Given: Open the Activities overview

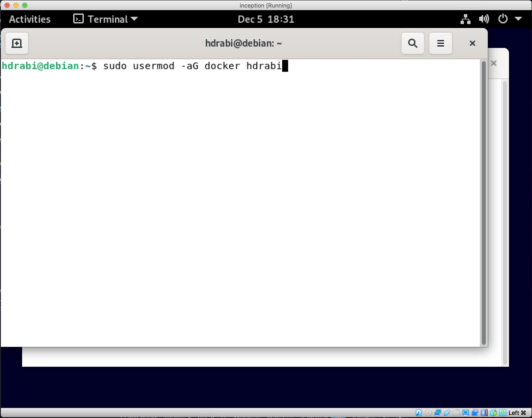Looking at the screenshot, I should point(30,19).
